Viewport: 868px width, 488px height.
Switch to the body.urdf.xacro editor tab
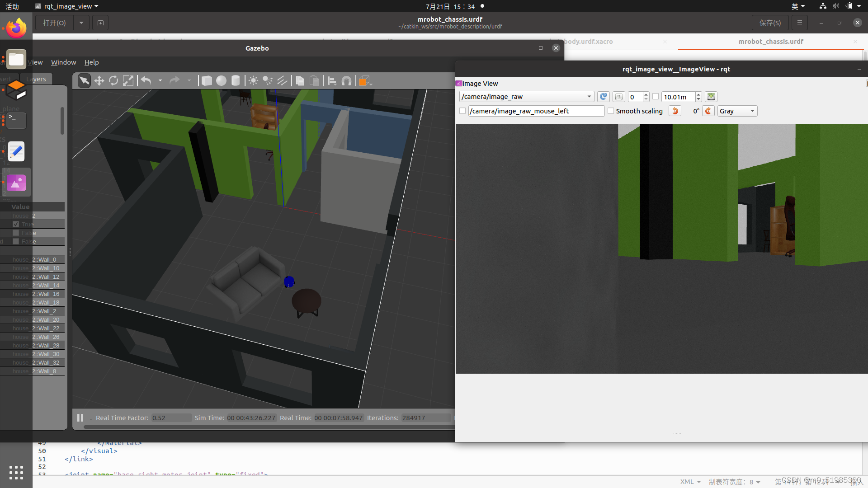coord(588,42)
